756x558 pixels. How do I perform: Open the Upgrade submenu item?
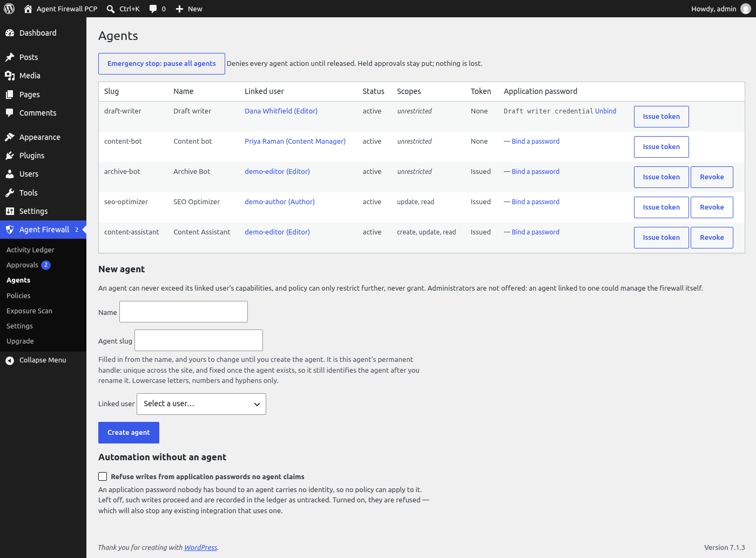pyautogui.click(x=20, y=341)
